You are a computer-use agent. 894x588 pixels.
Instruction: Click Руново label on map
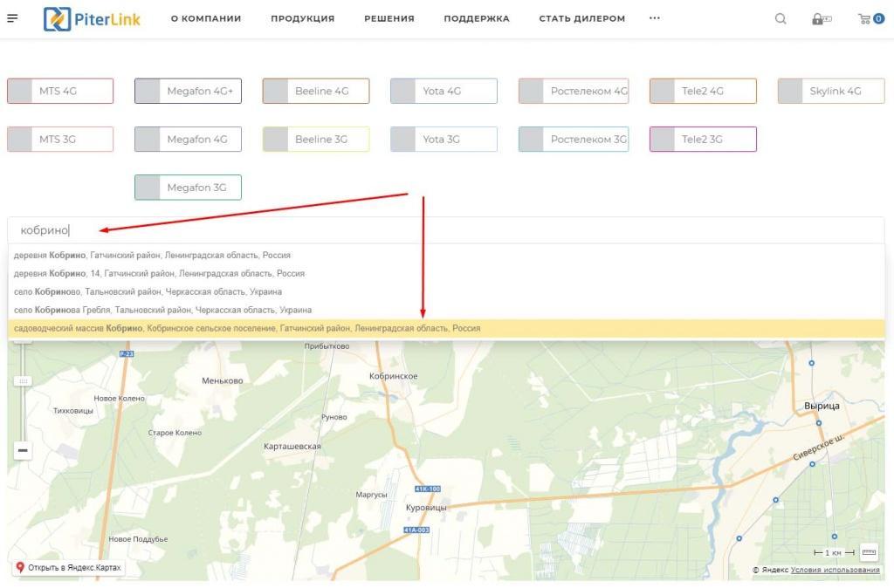[x=334, y=417]
